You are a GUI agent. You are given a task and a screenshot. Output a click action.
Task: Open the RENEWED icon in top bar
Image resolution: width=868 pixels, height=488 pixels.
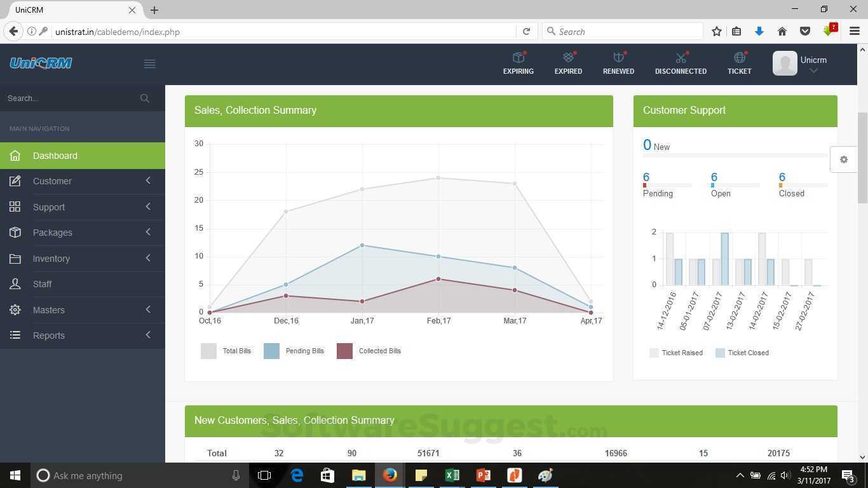[x=617, y=62]
